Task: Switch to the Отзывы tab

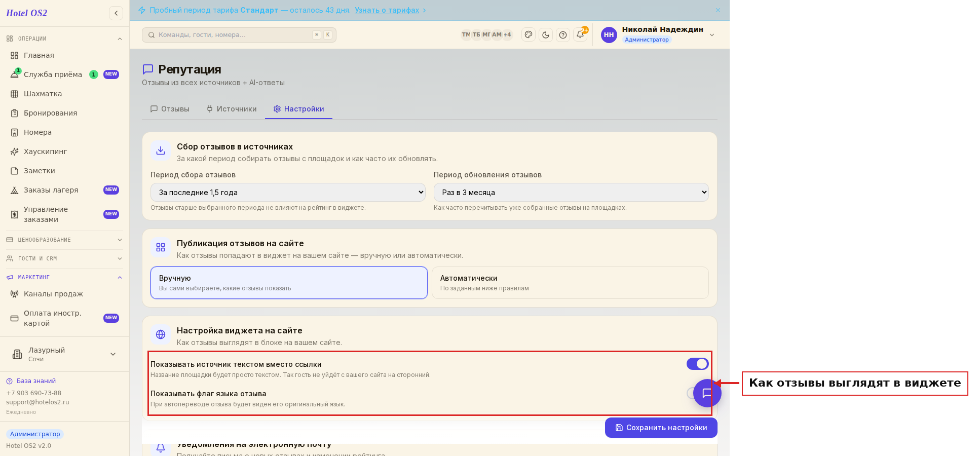Action: 170,109
